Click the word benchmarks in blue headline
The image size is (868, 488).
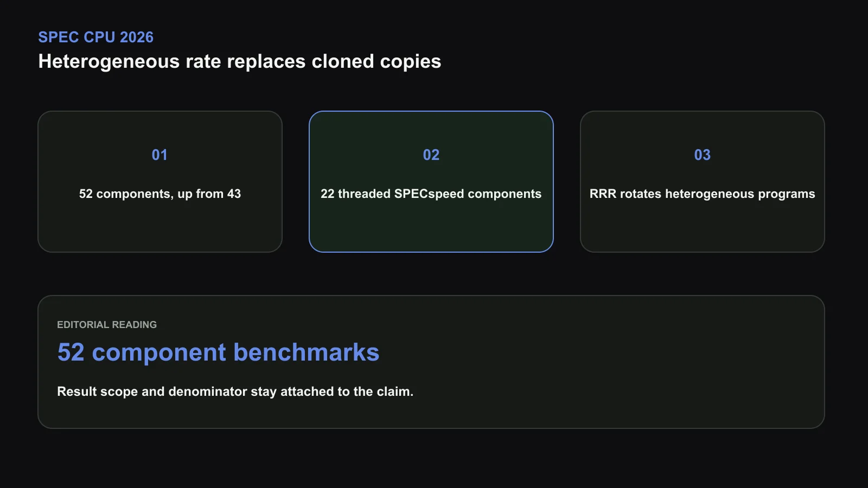coord(307,352)
